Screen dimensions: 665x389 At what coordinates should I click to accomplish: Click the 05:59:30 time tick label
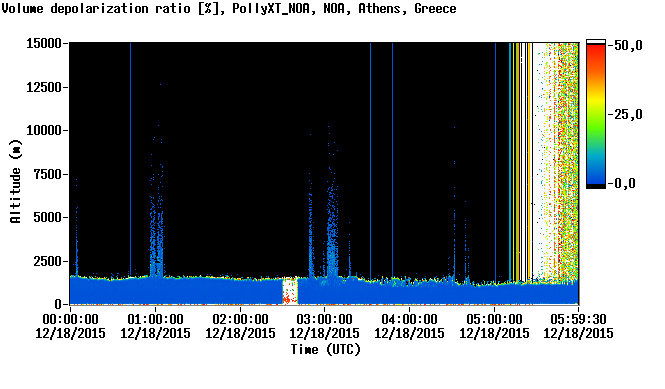[x=578, y=326]
